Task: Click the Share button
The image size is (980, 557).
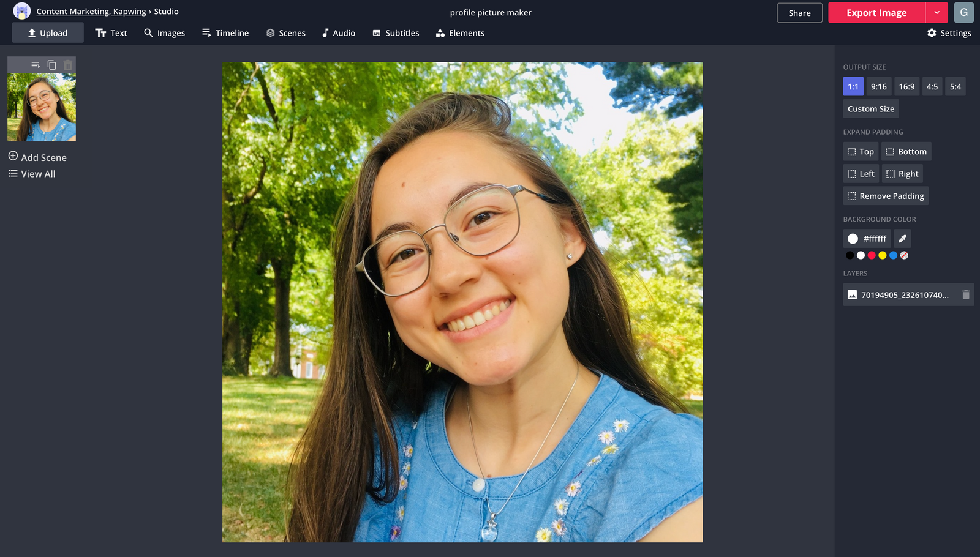Action: (x=799, y=12)
